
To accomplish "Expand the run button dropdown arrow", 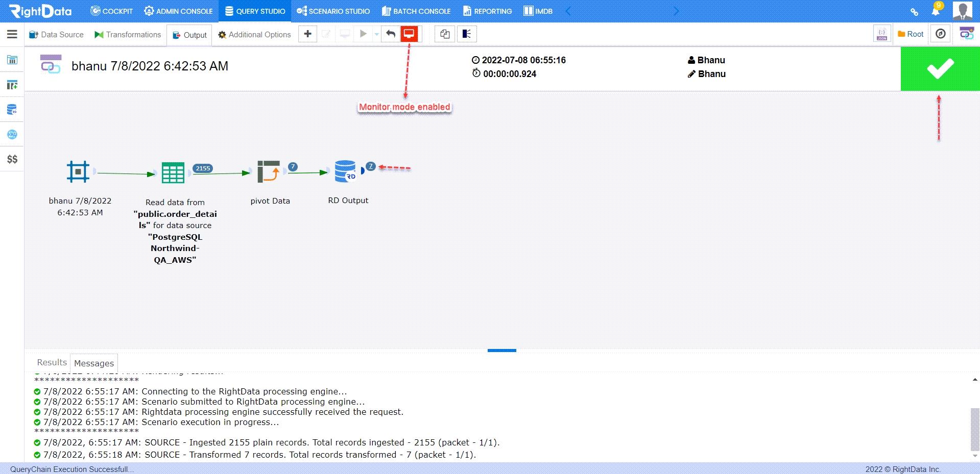I will [376, 34].
